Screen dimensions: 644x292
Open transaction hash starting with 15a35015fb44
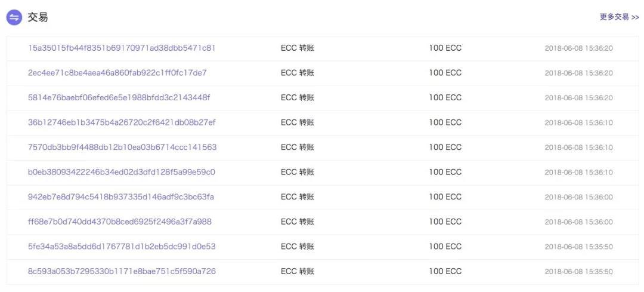pyautogui.click(x=122, y=48)
